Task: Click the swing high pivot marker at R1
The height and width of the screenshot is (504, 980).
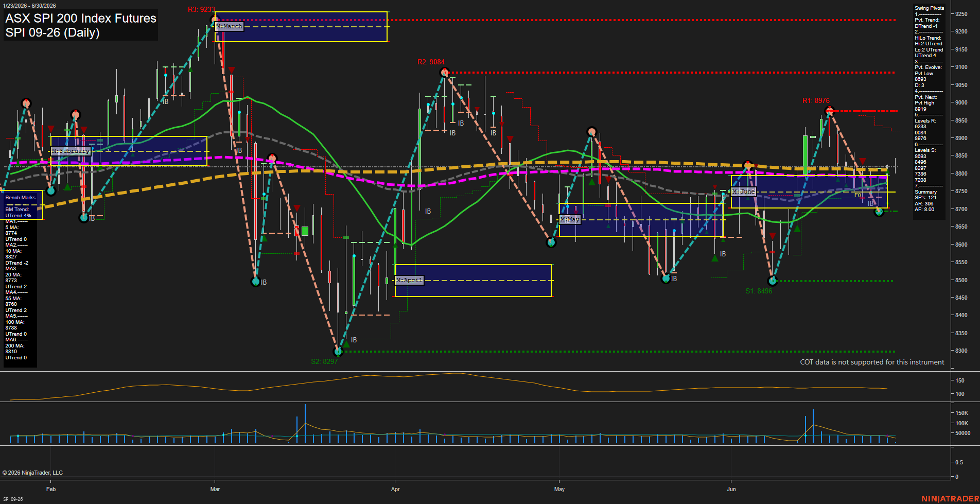Action: [829, 111]
